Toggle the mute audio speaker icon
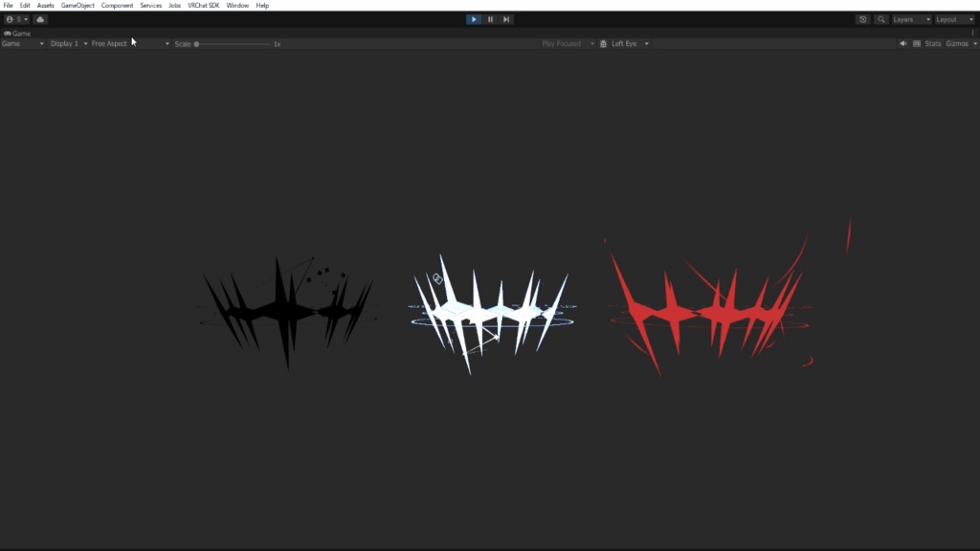The width and height of the screenshot is (980, 551). [x=903, y=44]
